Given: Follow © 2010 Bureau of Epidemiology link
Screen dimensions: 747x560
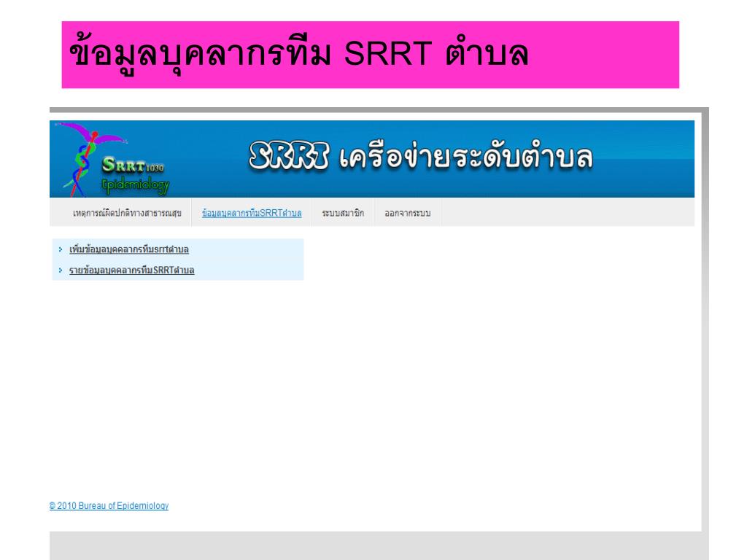Looking at the screenshot, I should 109,506.
